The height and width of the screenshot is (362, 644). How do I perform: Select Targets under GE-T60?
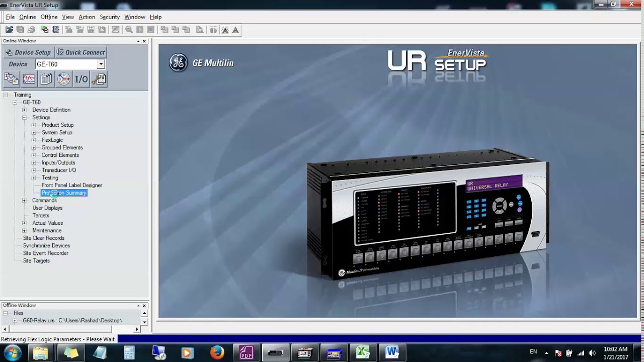click(x=41, y=216)
